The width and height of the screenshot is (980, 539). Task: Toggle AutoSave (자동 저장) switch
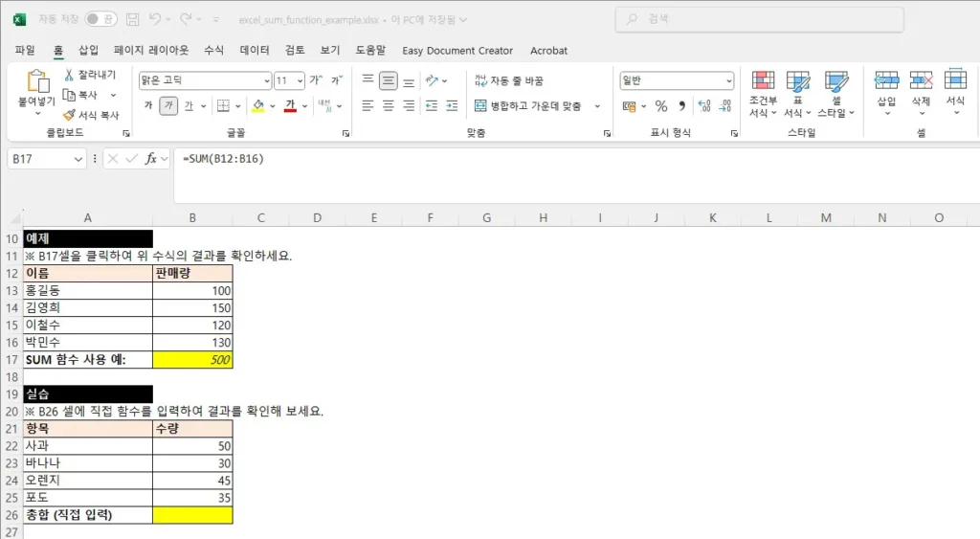tap(100, 19)
